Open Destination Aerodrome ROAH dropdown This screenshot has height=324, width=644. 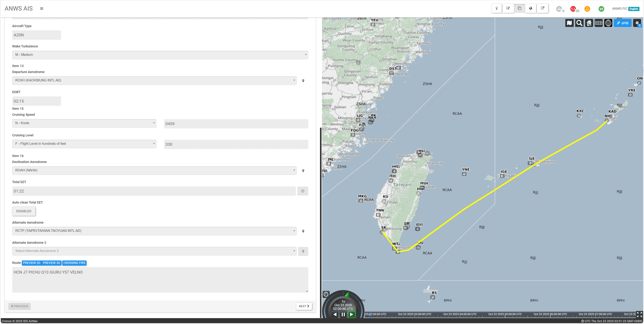[x=154, y=170]
